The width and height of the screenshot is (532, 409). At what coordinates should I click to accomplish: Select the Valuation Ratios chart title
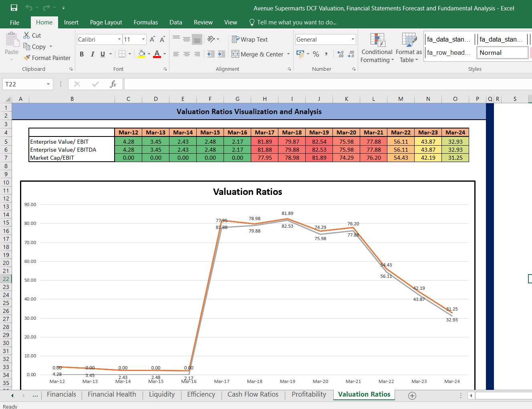[x=248, y=192]
